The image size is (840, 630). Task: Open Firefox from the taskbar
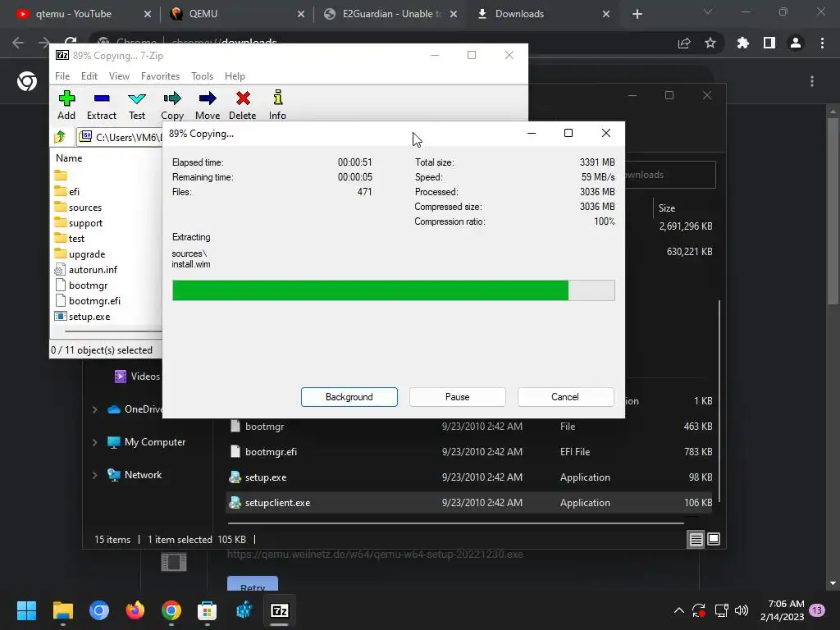(x=135, y=610)
